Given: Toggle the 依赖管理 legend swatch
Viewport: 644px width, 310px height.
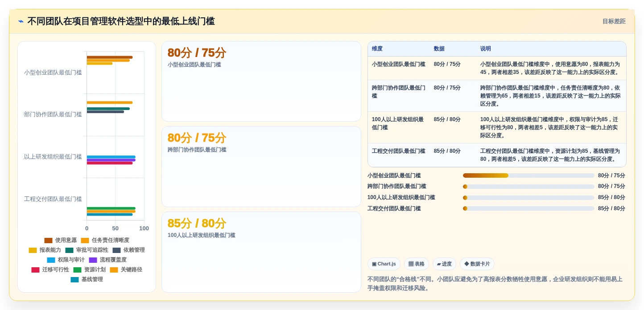Looking at the screenshot, I should [116, 250].
